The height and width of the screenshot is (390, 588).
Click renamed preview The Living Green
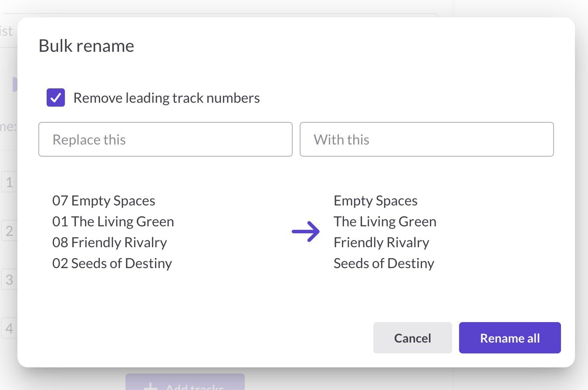click(x=385, y=222)
